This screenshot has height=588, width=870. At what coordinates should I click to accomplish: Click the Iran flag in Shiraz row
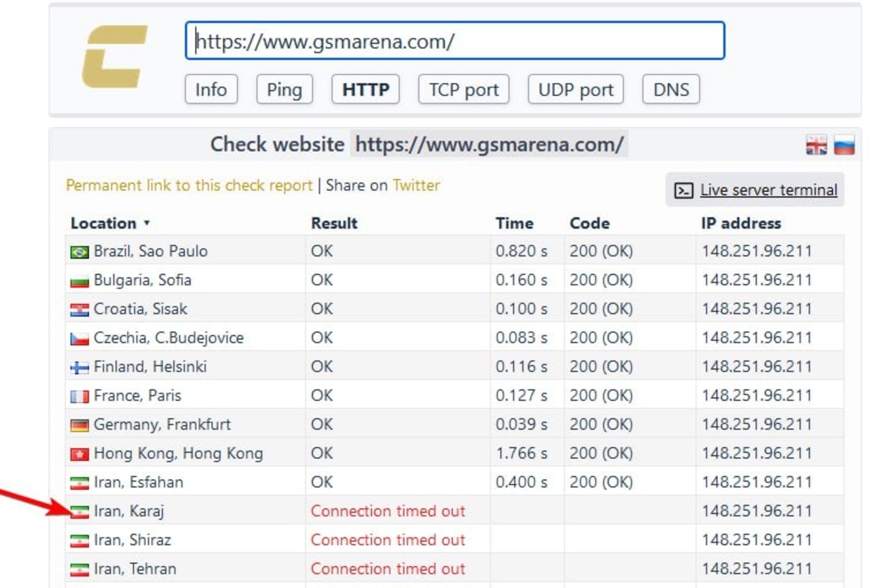pyautogui.click(x=79, y=541)
